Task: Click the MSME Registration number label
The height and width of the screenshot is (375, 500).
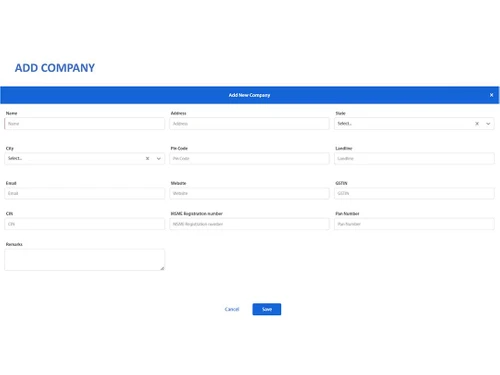Action: pos(197,214)
